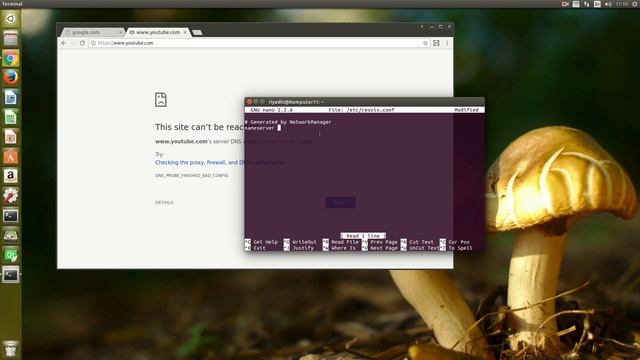Viewport: 640px width, 360px height.
Task: Click the white square indicator left of network indicator
Action: pyautogui.click(x=576, y=4)
